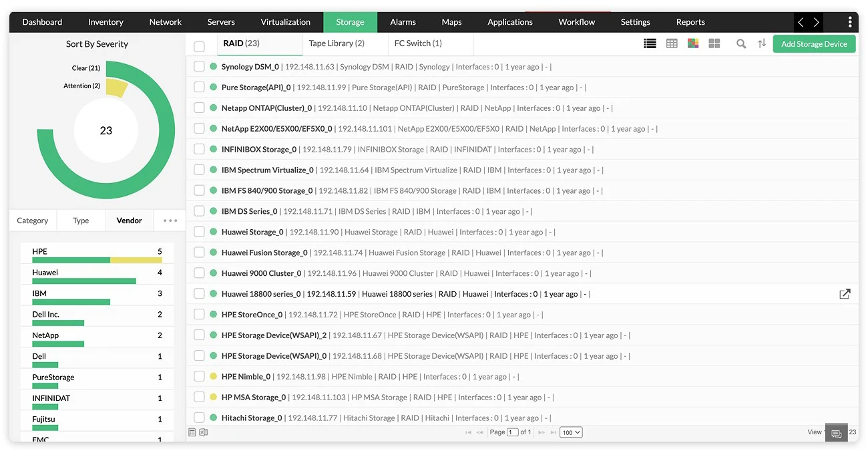
Task: Filter by PureStorage vendor row
Action: pyautogui.click(x=97, y=379)
